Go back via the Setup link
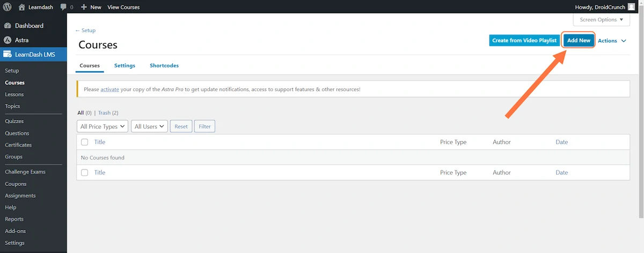Viewport: 644px width, 253px height. (x=85, y=31)
